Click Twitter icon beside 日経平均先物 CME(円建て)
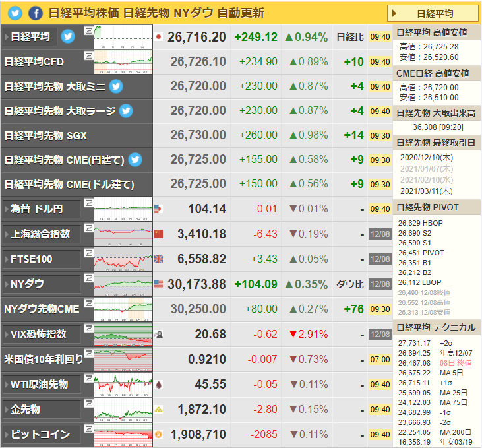The image size is (482, 448). (135, 160)
